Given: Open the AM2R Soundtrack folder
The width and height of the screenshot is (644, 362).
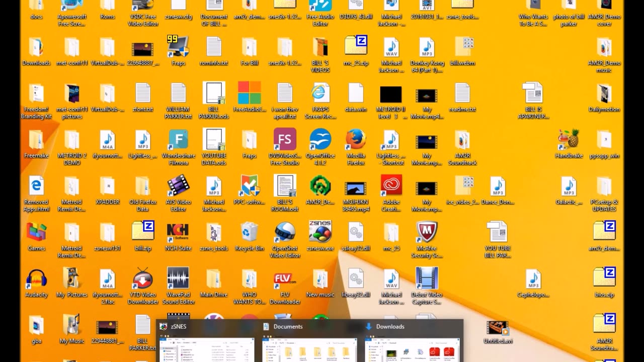Looking at the screenshot, I should click(462, 140).
